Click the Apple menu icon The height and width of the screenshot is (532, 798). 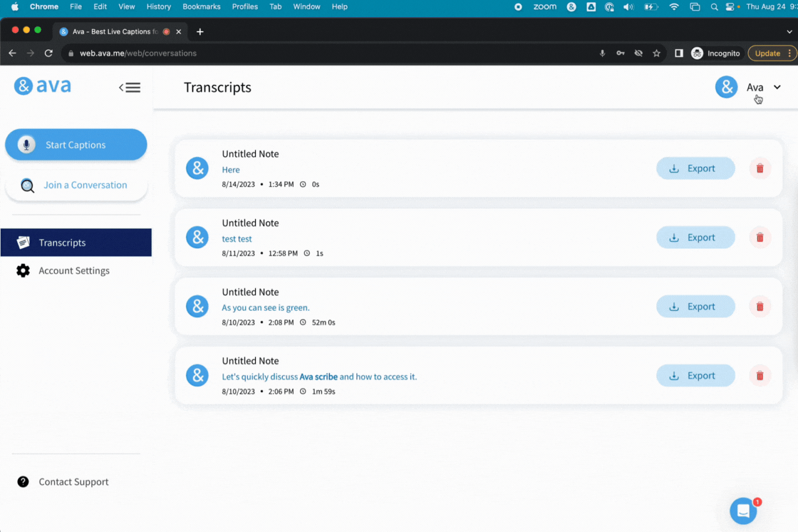[x=15, y=7]
